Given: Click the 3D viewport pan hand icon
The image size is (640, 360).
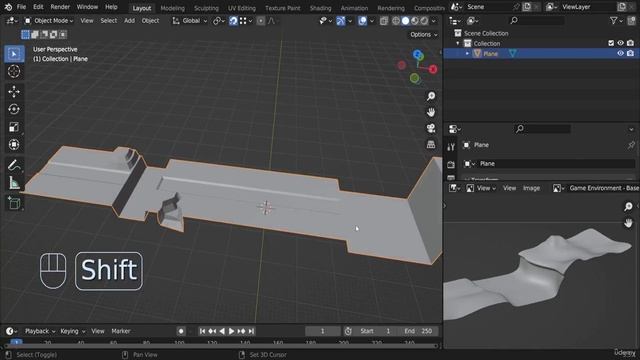Looking at the screenshot, I should (x=431, y=112).
